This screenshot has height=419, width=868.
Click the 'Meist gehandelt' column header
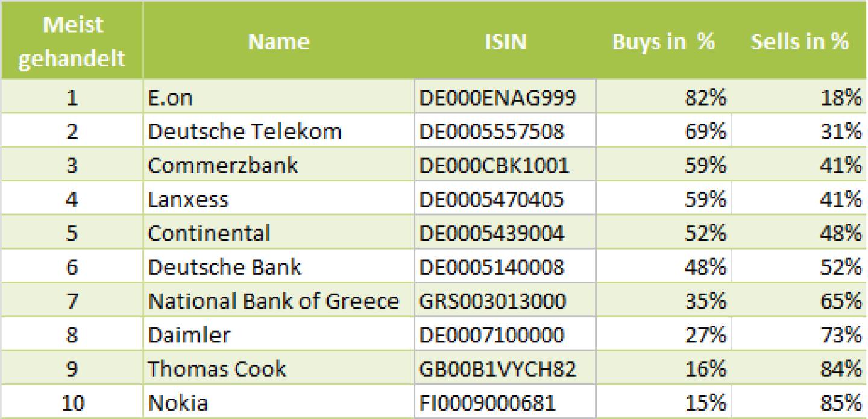[x=72, y=40]
